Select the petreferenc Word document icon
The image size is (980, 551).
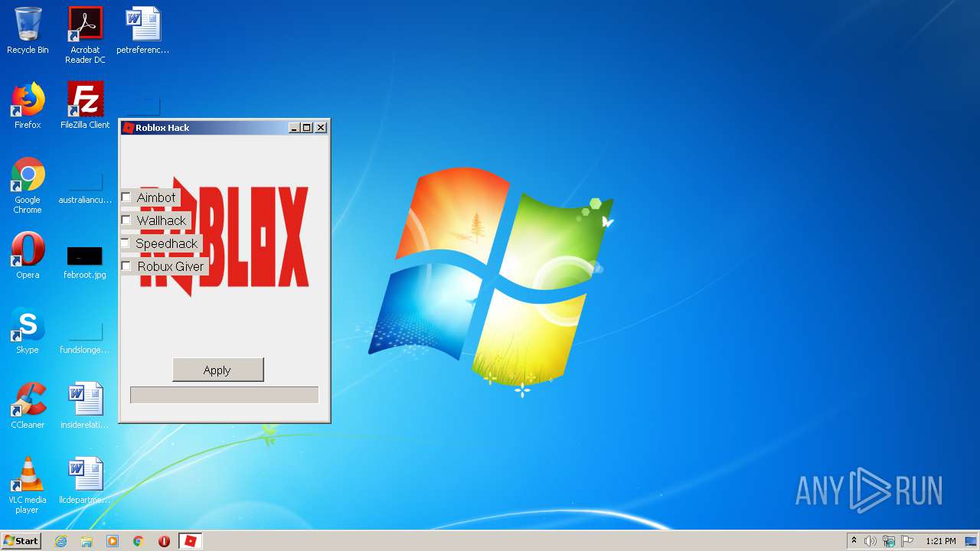click(143, 31)
